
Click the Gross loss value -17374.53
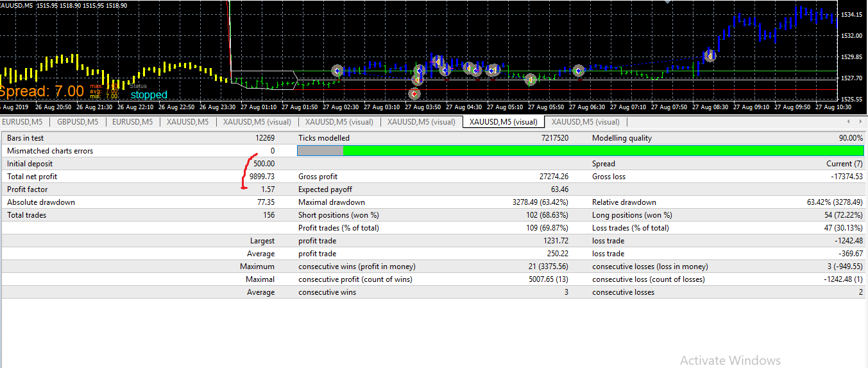point(846,177)
